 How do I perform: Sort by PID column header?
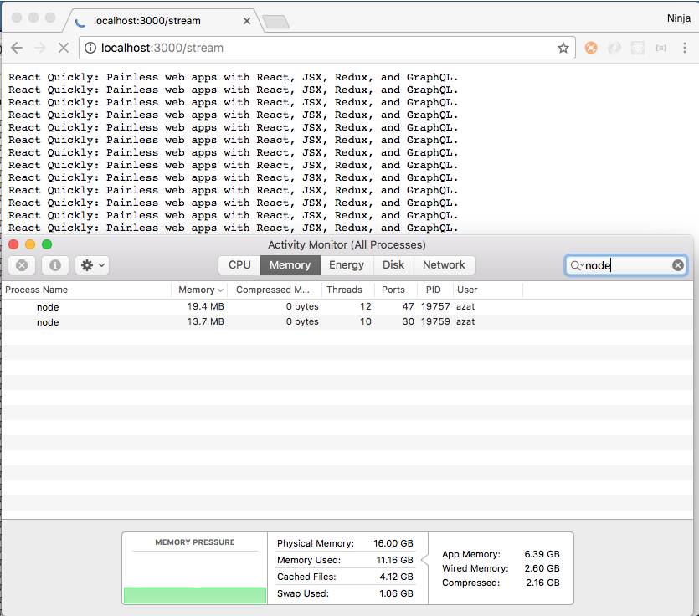tap(435, 290)
